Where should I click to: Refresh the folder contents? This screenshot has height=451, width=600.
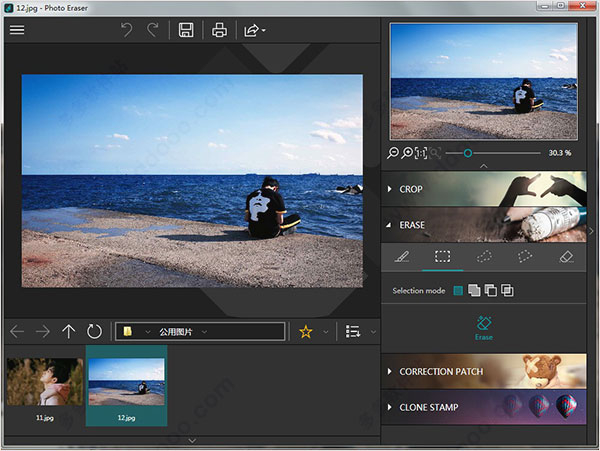tap(94, 331)
